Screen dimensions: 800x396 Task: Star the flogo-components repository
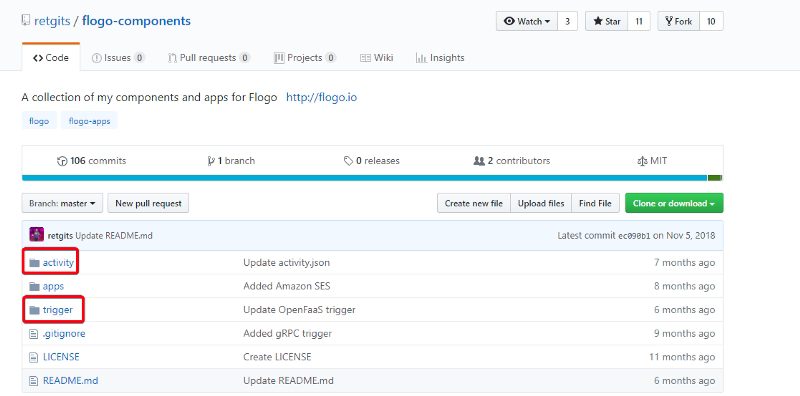(x=607, y=21)
